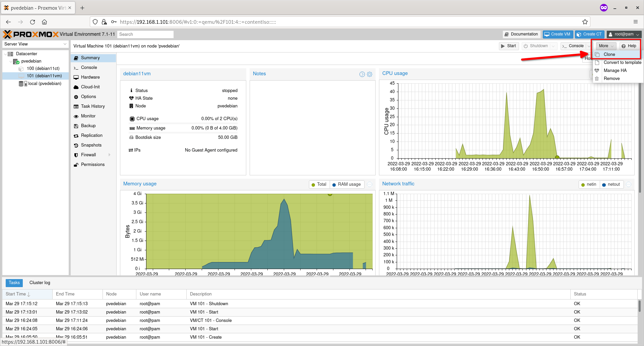The image size is (644, 346).
Task: Click the Monitor eye icon
Action: click(76, 116)
